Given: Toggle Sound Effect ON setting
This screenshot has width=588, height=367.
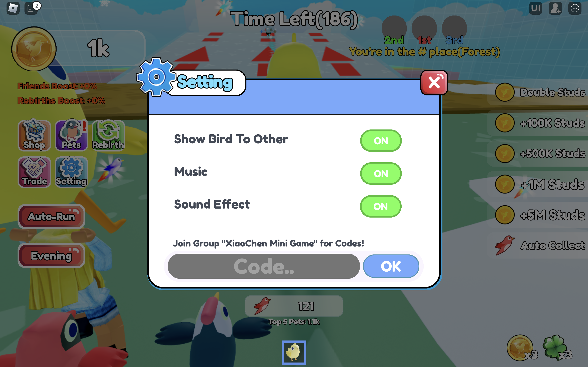Looking at the screenshot, I should [x=380, y=206].
